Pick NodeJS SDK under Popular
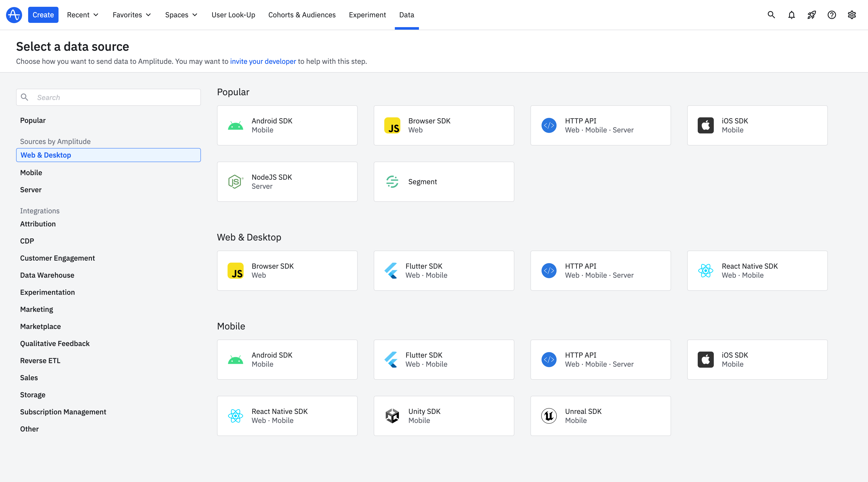The image size is (868, 482). tap(287, 182)
